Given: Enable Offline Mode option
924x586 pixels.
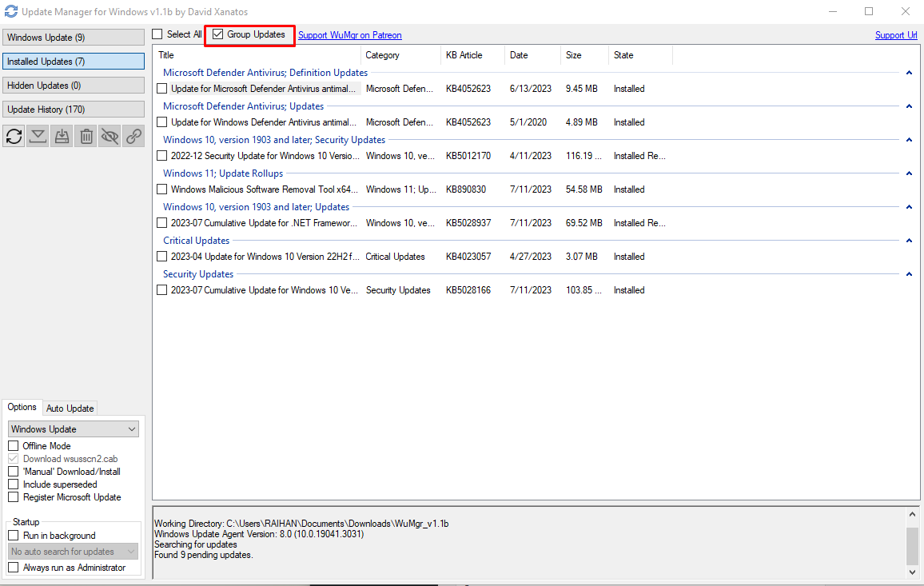Looking at the screenshot, I should [14, 446].
